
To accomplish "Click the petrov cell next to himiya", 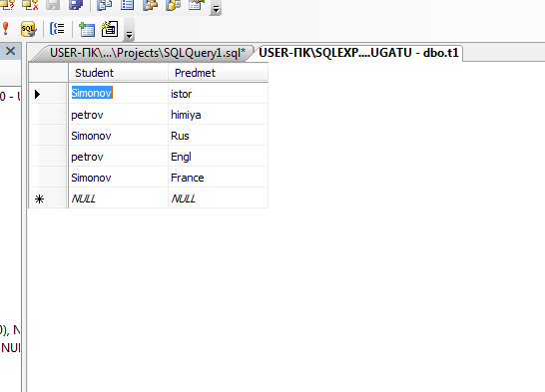I will pyautogui.click(x=118, y=115).
